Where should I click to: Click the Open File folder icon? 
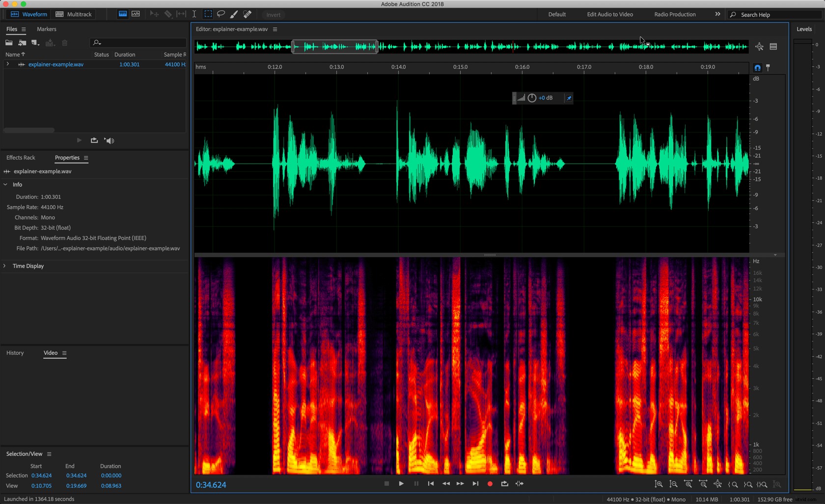(x=9, y=43)
